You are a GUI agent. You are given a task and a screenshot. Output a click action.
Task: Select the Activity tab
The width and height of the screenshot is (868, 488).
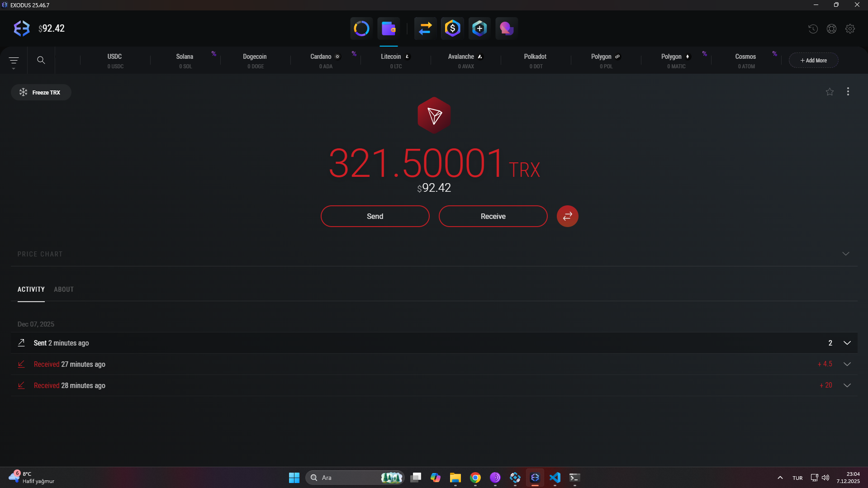tap(31, 289)
